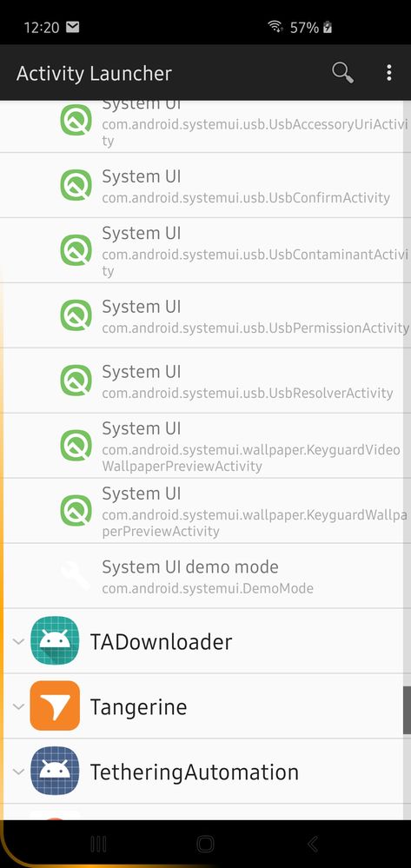
Task: Expand the TetheringAutomation chevron
Action: point(18,772)
